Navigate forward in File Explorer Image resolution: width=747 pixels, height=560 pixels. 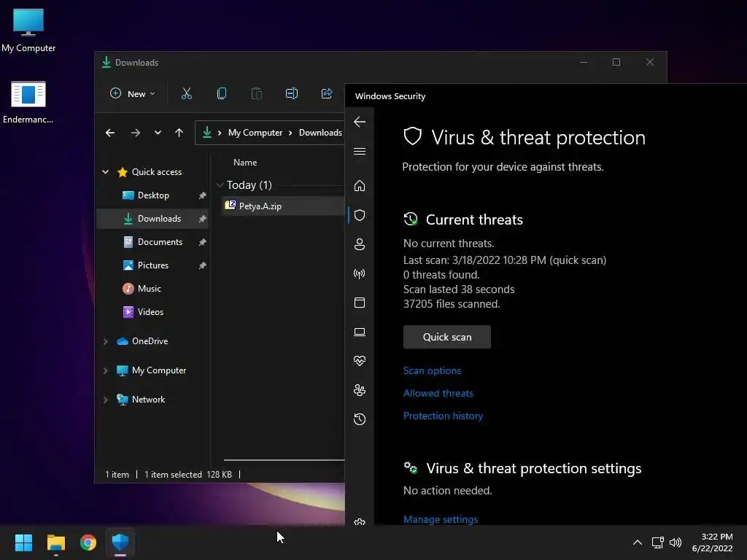136,133
